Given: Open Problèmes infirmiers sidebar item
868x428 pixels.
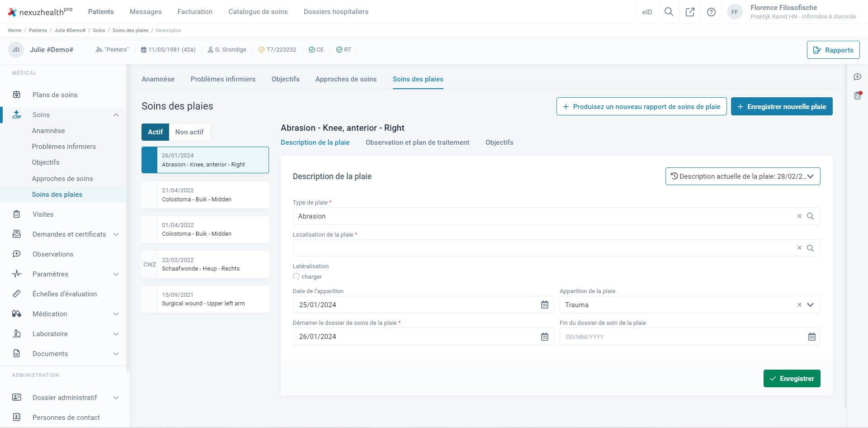Looking at the screenshot, I should click(x=64, y=147).
